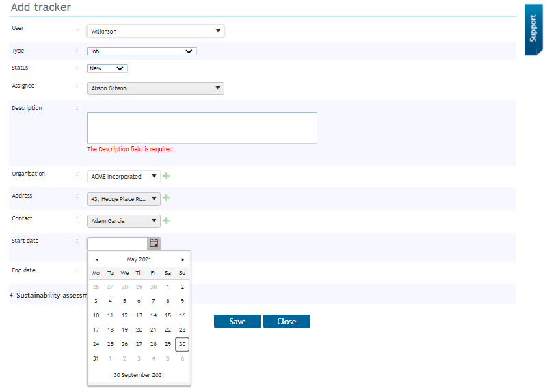Select day 10 in the calendar

(96, 315)
